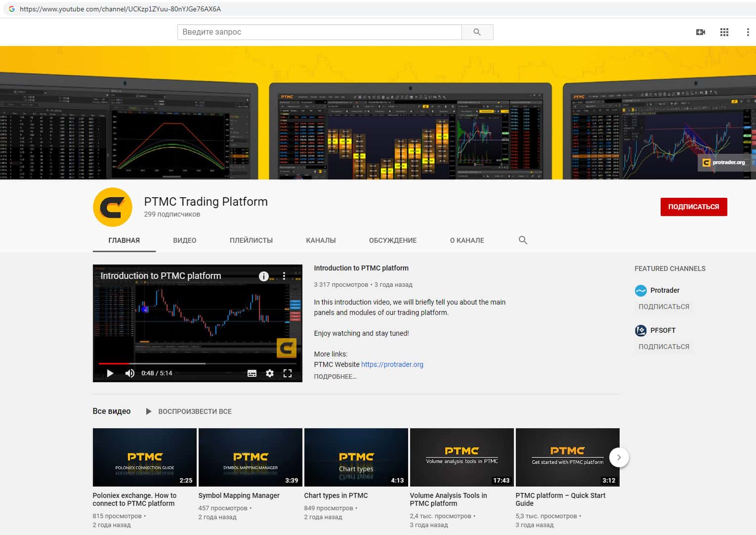
Task: Click the FEATURED CHANNELS heading
Action: tap(670, 269)
